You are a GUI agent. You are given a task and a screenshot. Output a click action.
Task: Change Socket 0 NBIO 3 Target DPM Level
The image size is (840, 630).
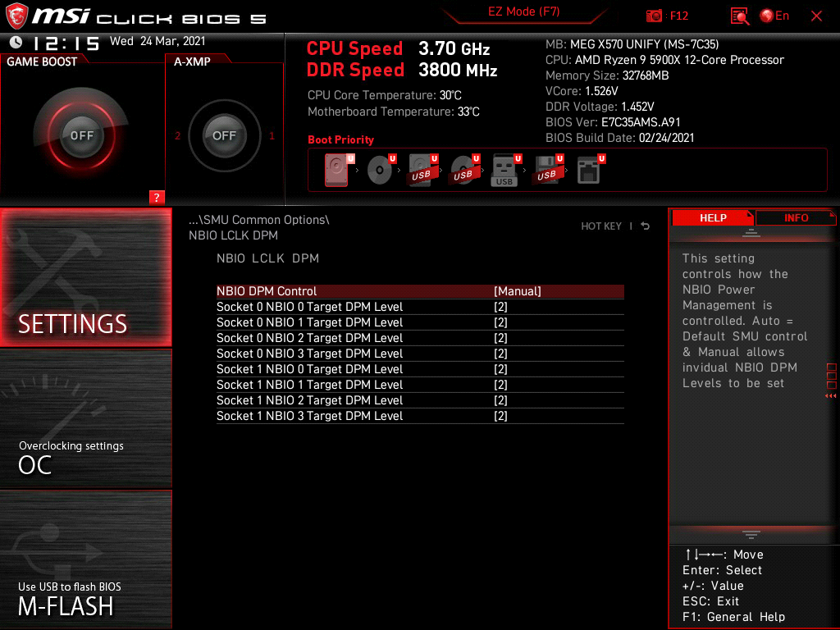(x=420, y=354)
